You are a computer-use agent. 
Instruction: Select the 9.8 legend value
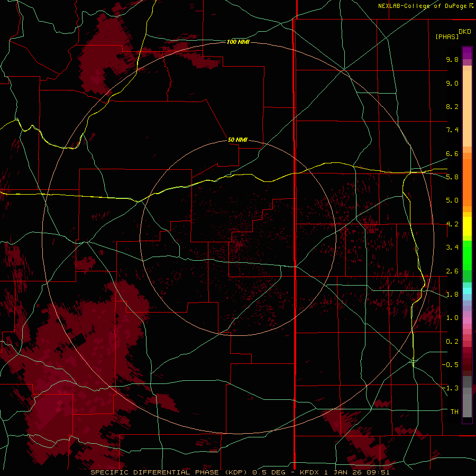(452, 59)
